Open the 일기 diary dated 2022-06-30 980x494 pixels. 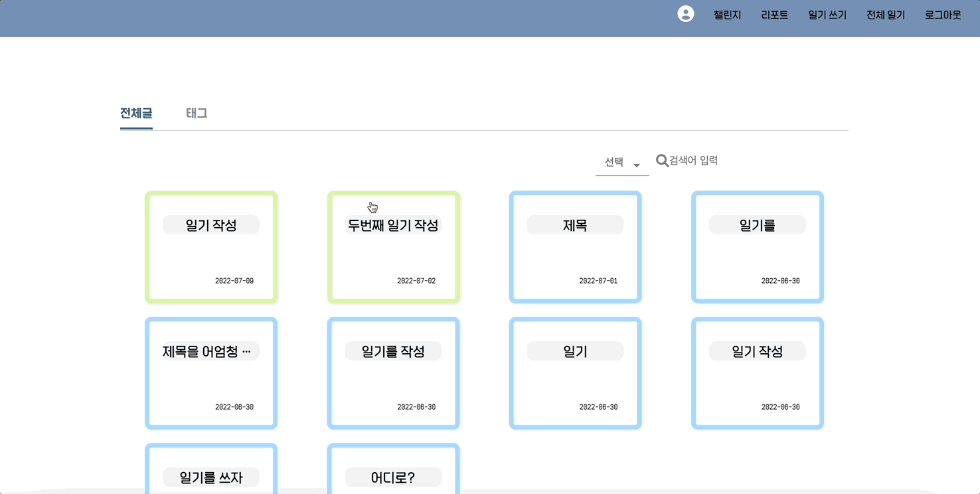[575, 373]
